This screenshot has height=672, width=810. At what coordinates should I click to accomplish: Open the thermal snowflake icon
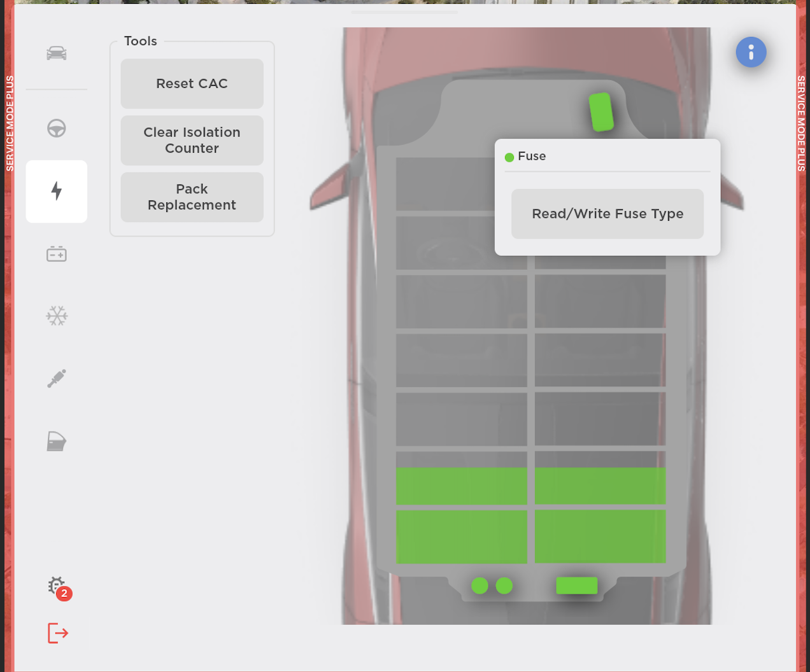click(x=57, y=316)
